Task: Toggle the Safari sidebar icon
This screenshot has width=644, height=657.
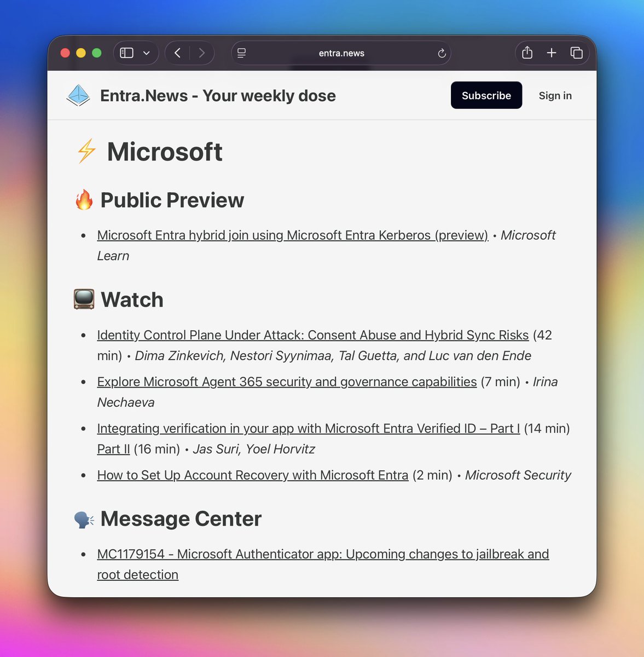Action: pos(126,53)
